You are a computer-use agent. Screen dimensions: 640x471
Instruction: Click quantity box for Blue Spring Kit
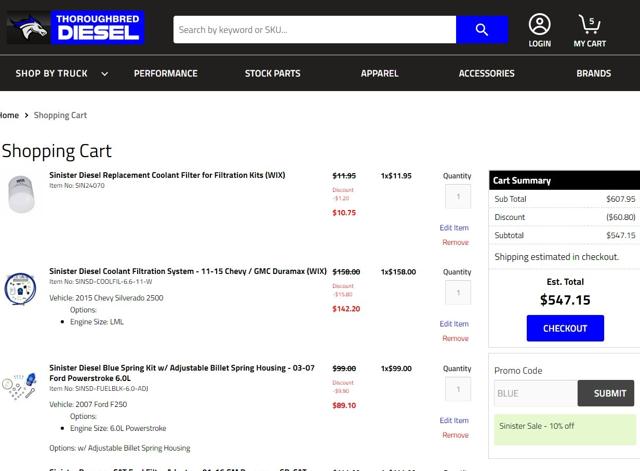click(x=458, y=389)
